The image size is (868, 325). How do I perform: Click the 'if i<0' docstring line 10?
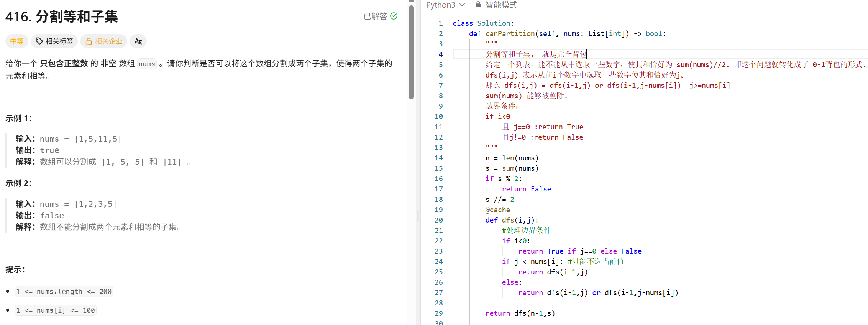[x=497, y=117]
